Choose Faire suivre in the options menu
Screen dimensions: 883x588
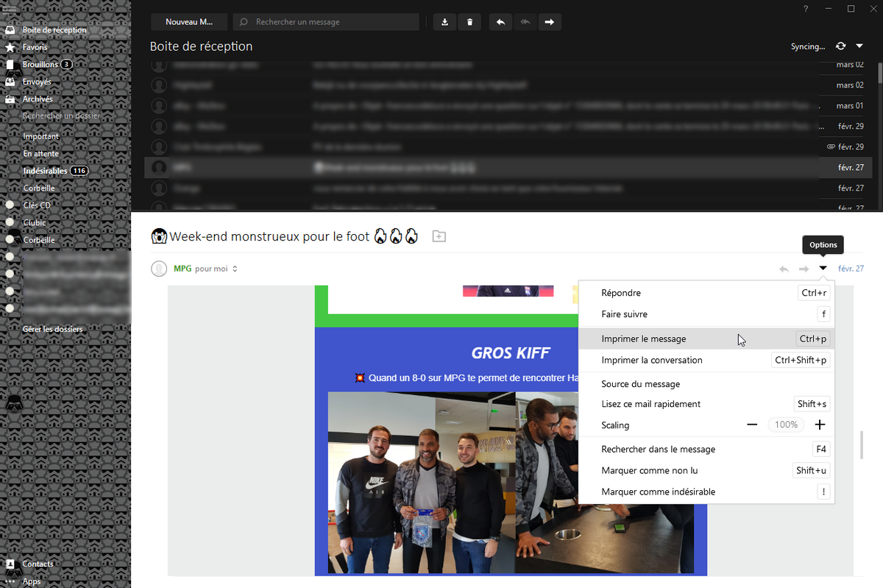click(x=706, y=314)
